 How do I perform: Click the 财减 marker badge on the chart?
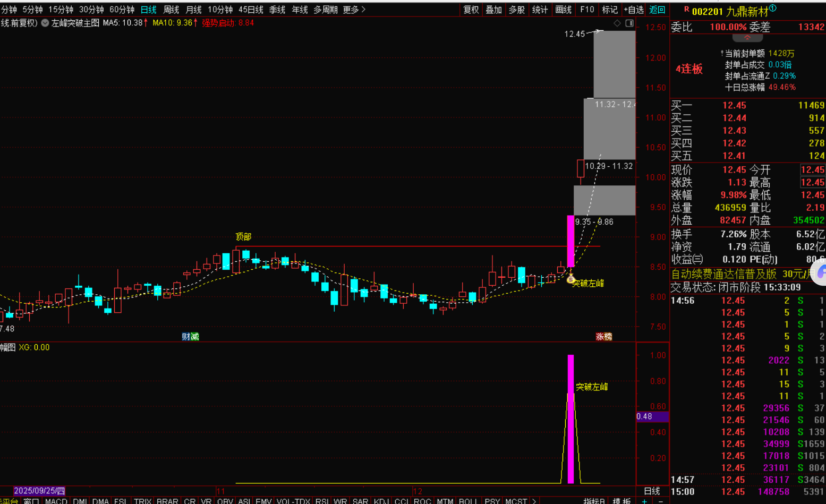(190, 336)
